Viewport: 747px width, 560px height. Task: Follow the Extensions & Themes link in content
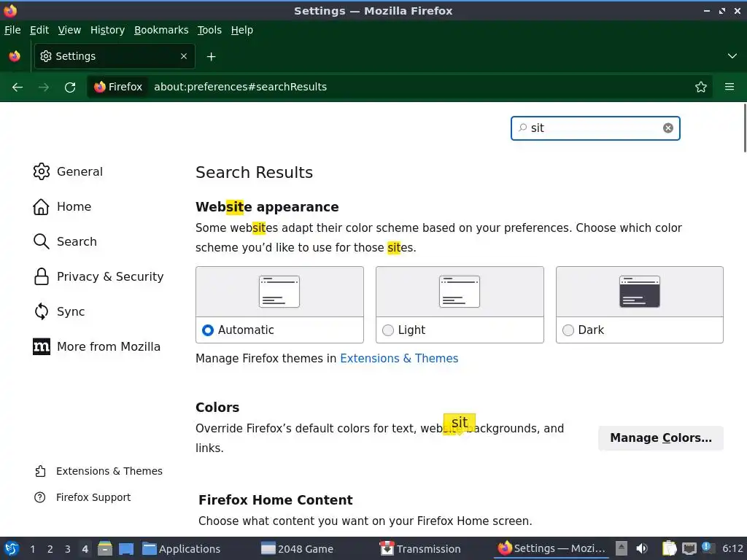click(x=399, y=359)
